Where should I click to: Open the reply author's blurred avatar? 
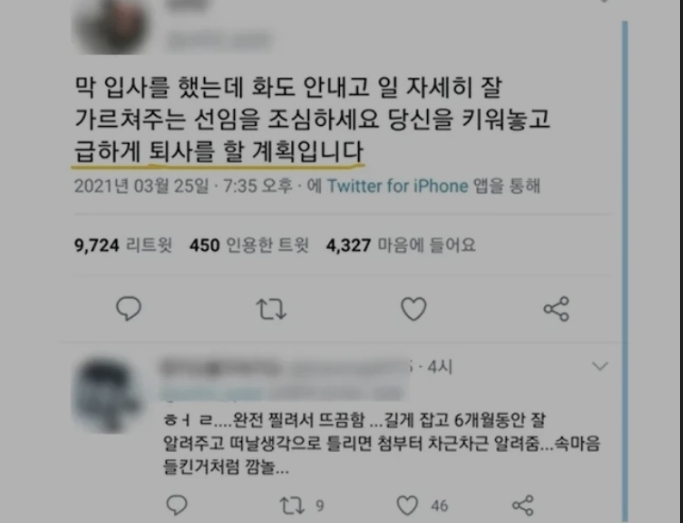[x=108, y=395]
